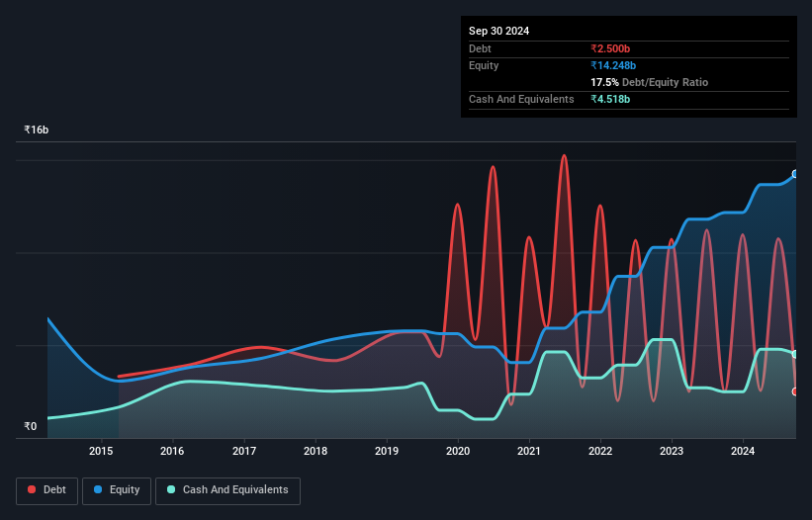812x520 pixels.
Task: Click the Debt value ₹2.500b in tooltip
Action: click(x=610, y=48)
